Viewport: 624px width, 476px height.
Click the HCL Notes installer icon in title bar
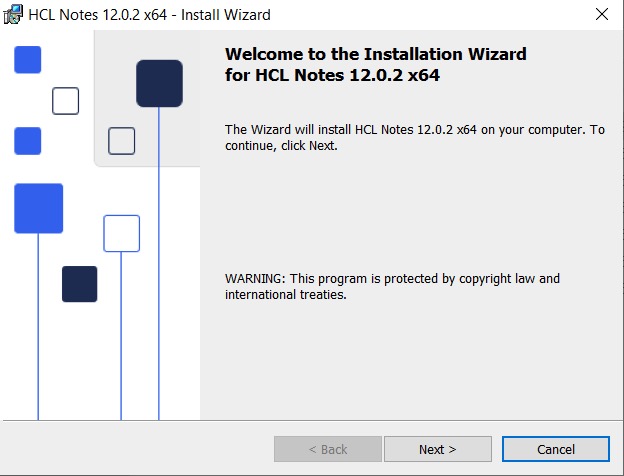(x=14, y=15)
